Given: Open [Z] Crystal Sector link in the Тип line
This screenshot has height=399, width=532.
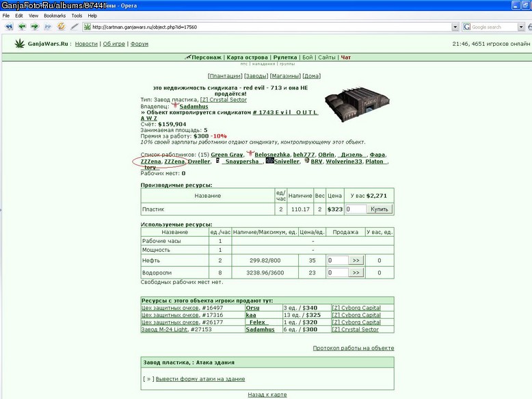Looking at the screenshot, I should coord(223,100).
